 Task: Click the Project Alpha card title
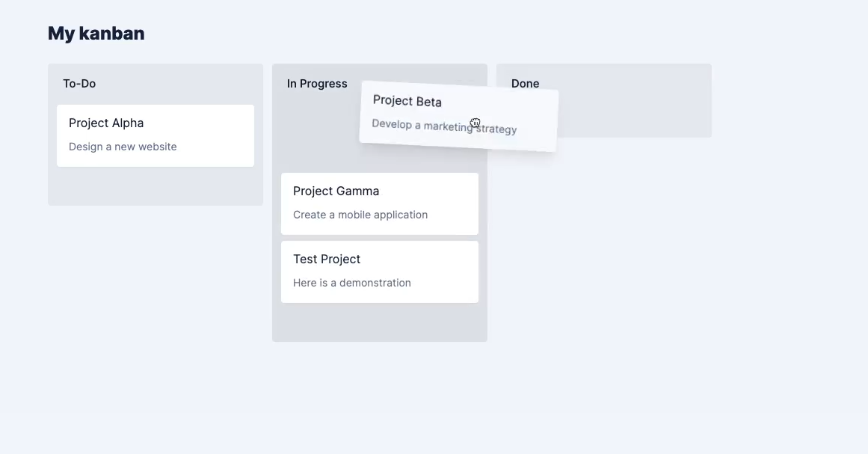[106, 123]
